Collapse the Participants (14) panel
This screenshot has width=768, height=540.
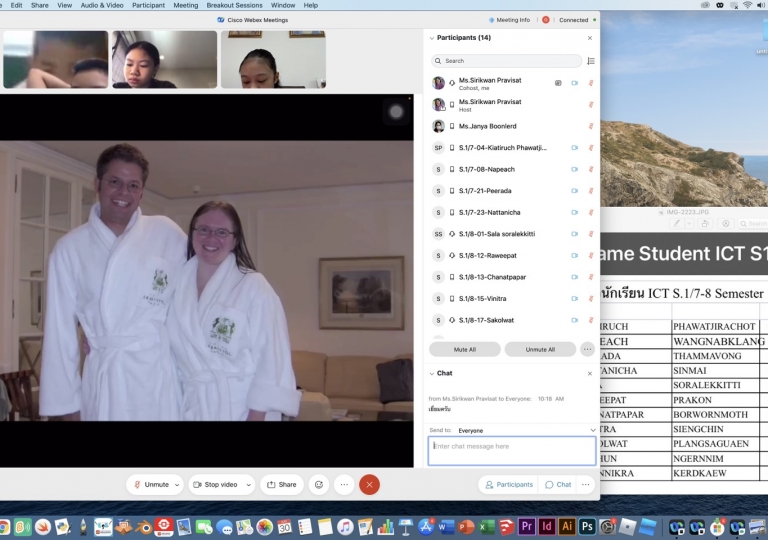pos(432,38)
